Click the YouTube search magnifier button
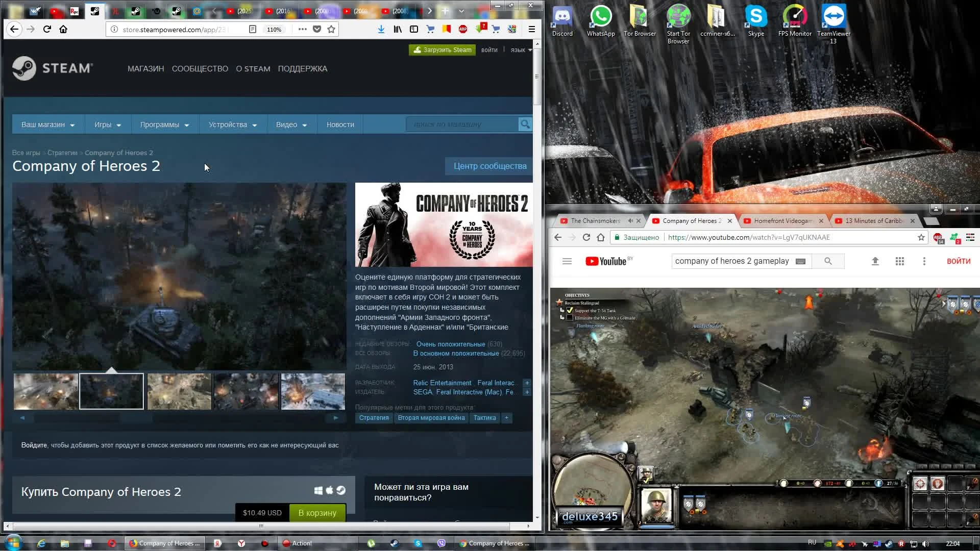 (x=828, y=261)
